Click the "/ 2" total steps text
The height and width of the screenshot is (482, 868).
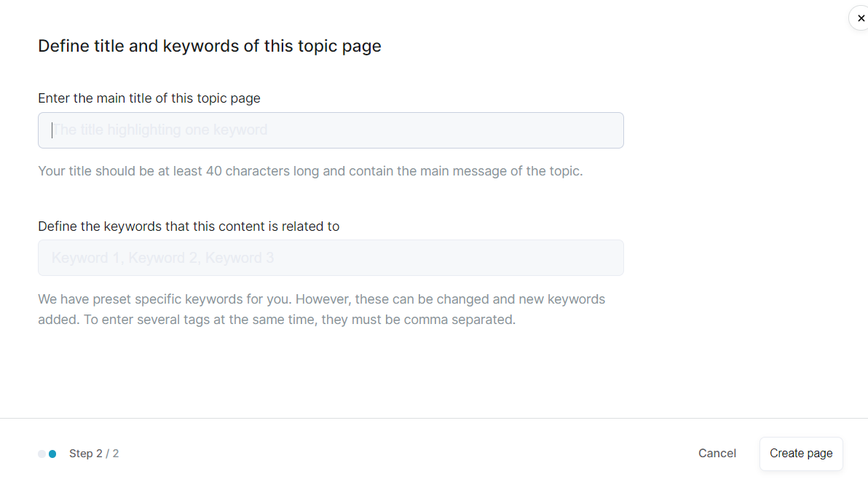click(112, 454)
